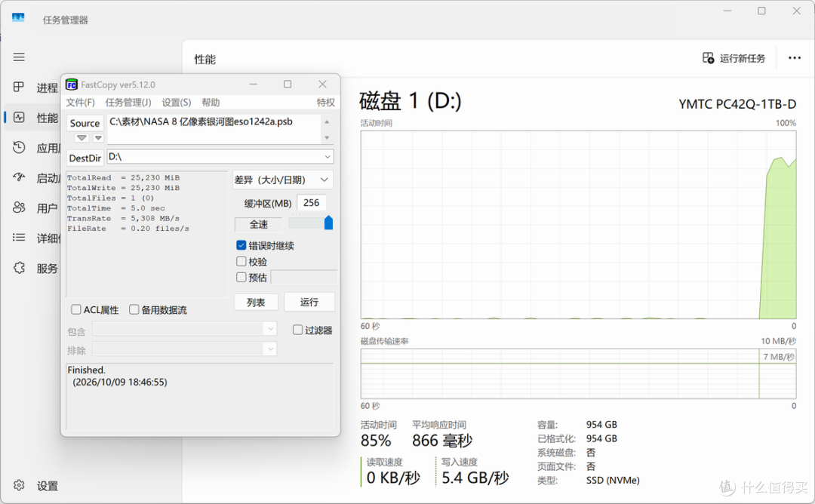The width and height of the screenshot is (815, 504).
Task: Enable the 预估 estimate checkbox
Action: click(x=241, y=277)
